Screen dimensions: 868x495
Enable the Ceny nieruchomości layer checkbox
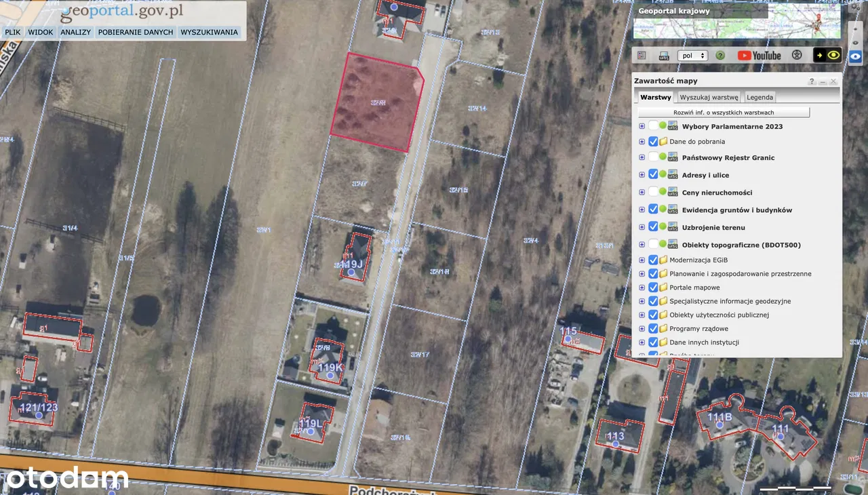653,193
